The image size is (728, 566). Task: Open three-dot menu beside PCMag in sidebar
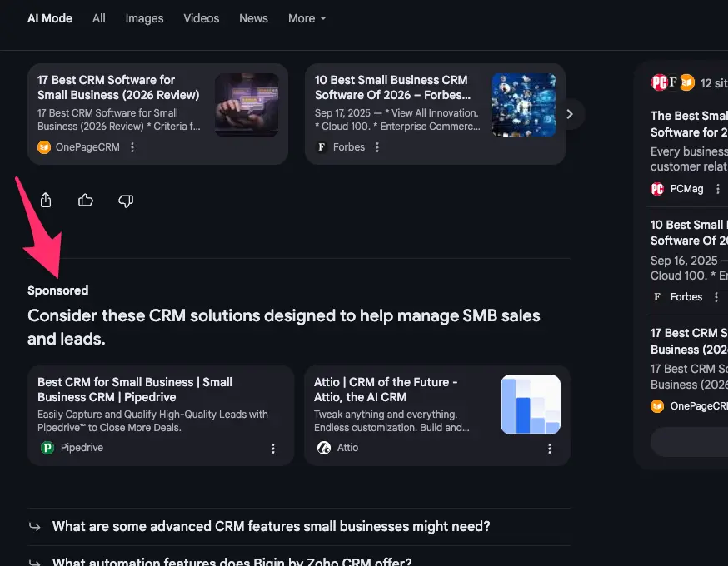718,189
